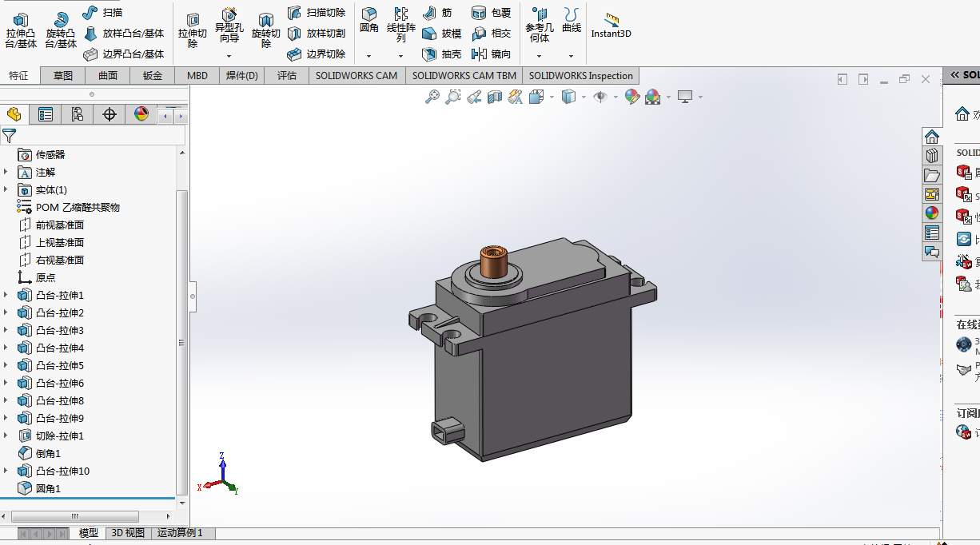Choose the 扫描 swept boss tool
The width and height of the screenshot is (980, 545).
[102, 13]
